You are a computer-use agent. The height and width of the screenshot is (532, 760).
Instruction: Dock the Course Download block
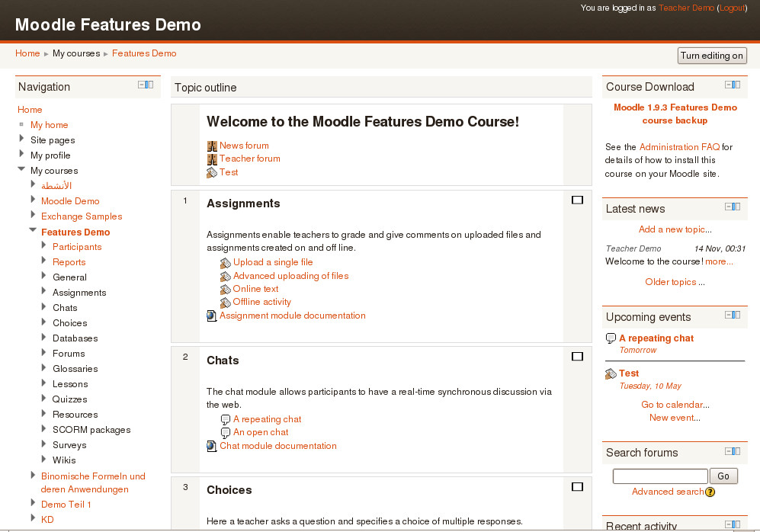pyautogui.click(x=736, y=85)
